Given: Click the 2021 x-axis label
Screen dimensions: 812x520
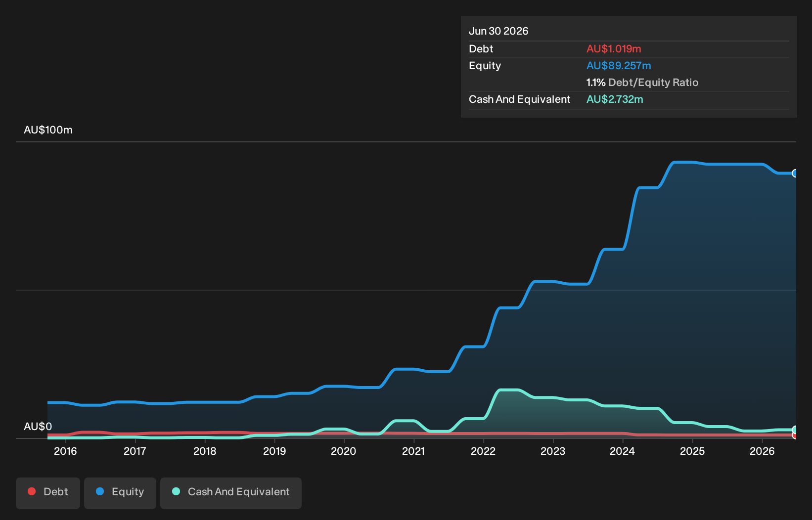Looking at the screenshot, I should tap(413, 451).
